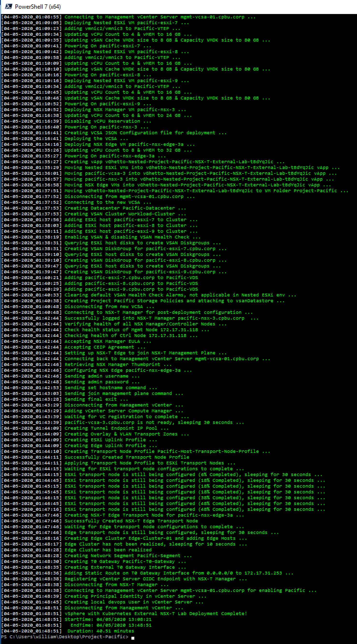Click 'Accepting CEIP Agreement' line

(73, 347)
